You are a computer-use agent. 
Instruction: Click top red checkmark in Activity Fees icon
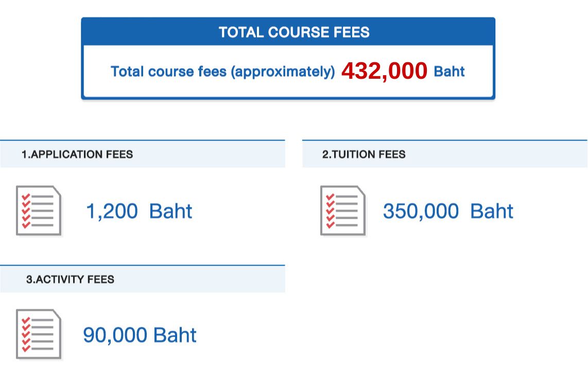point(26,320)
